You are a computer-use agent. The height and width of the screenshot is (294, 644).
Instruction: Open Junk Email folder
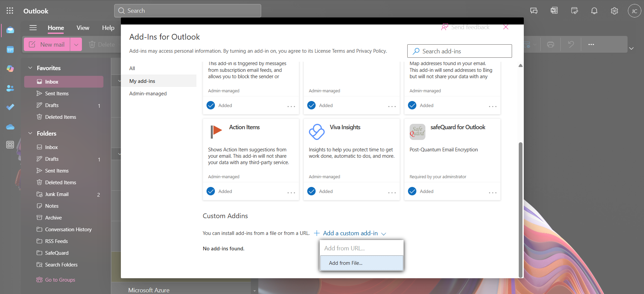64,194
